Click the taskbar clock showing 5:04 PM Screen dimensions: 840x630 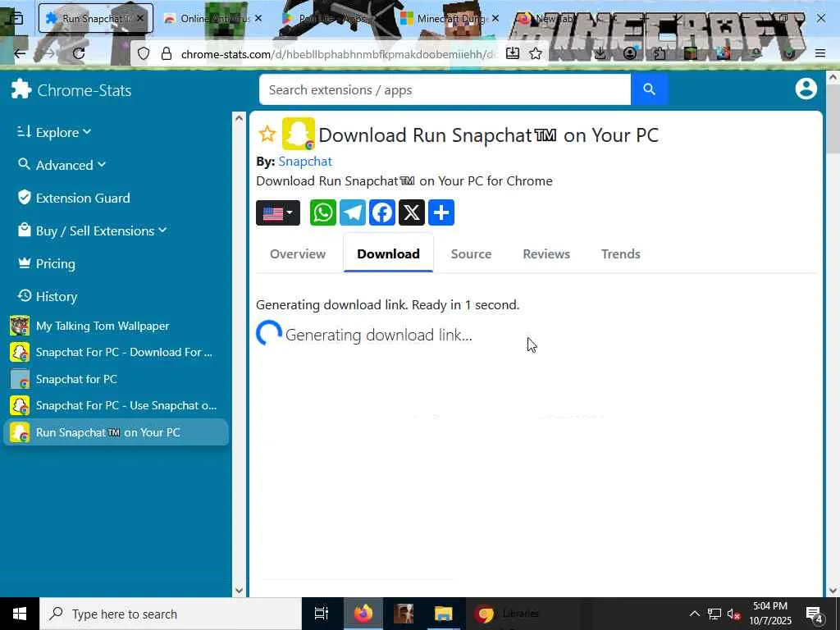pos(769,614)
